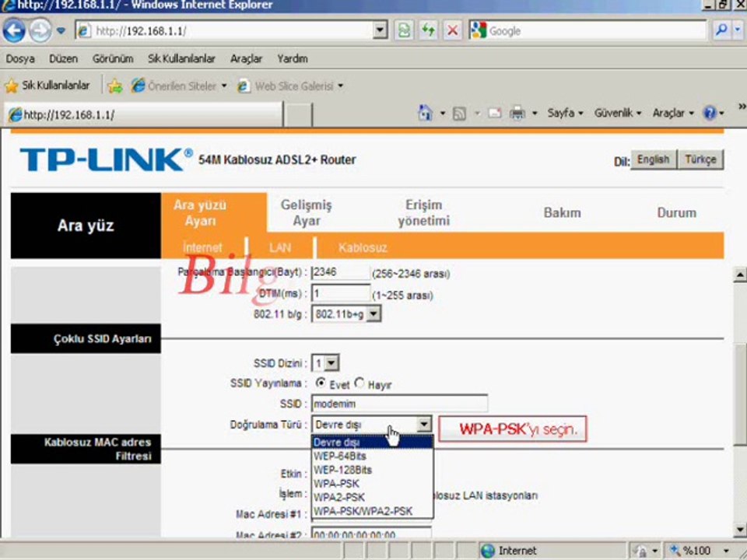
Task: Click the blue Help icon
Action: click(x=710, y=114)
